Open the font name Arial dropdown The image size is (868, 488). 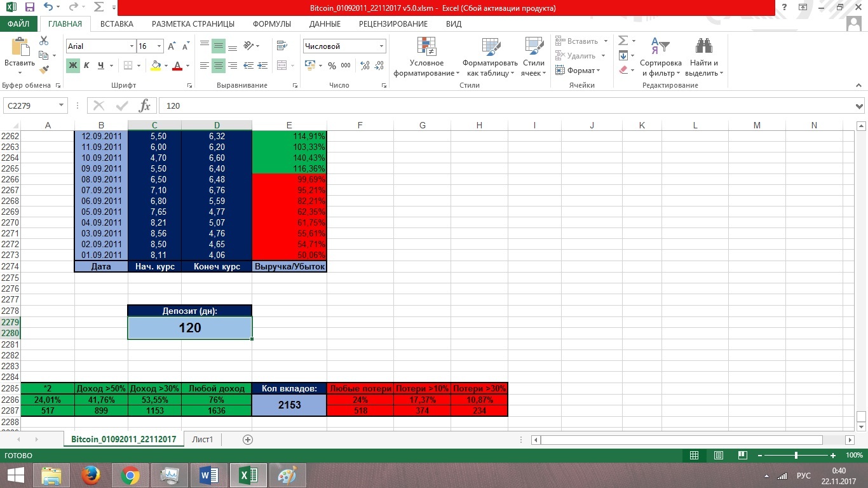132,46
